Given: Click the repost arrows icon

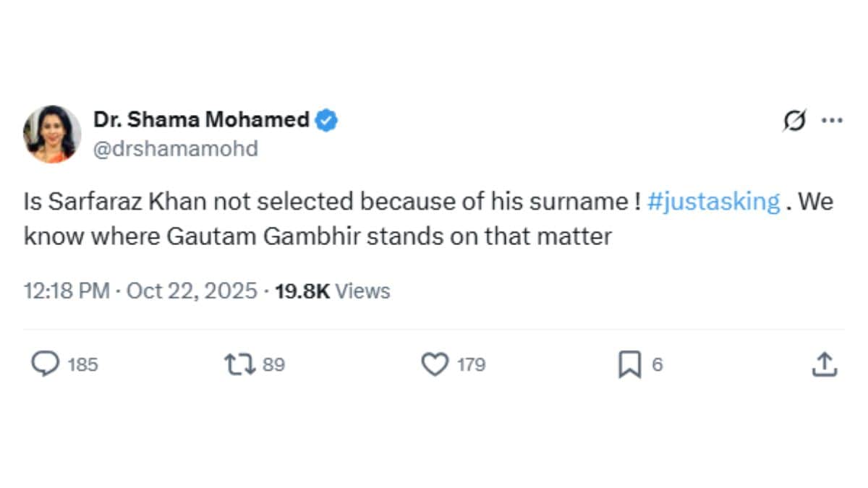Looking at the screenshot, I should (x=240, y=364).
